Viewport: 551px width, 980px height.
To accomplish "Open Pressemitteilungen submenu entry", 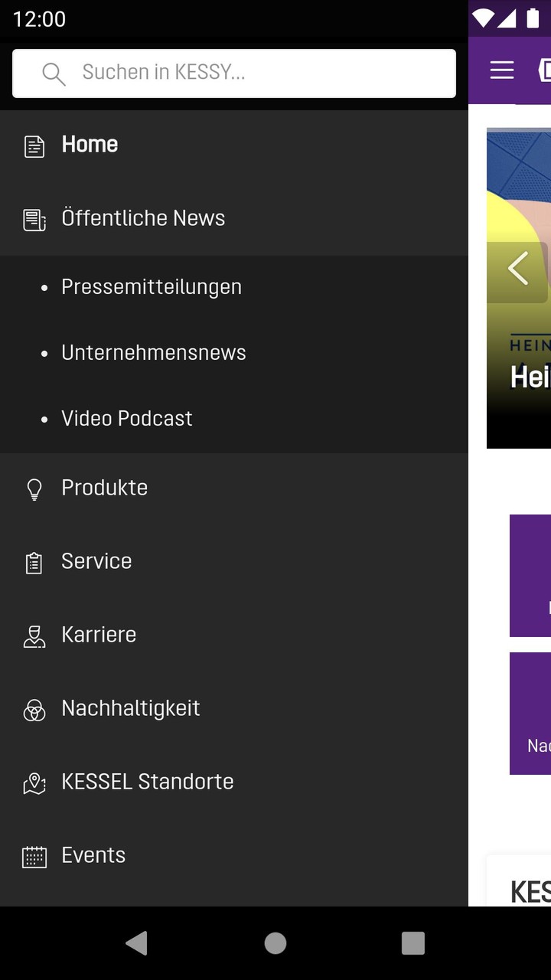I will [152, 287].
